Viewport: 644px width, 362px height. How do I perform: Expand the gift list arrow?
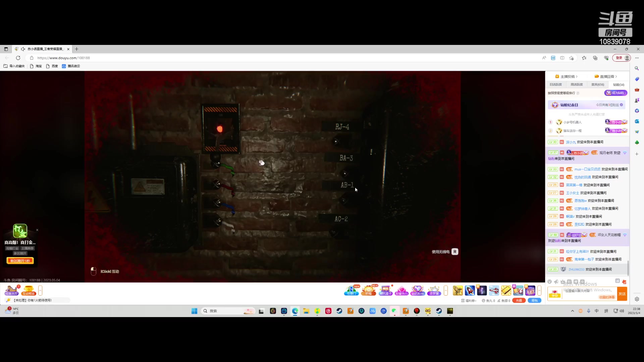tap(539, 290)
